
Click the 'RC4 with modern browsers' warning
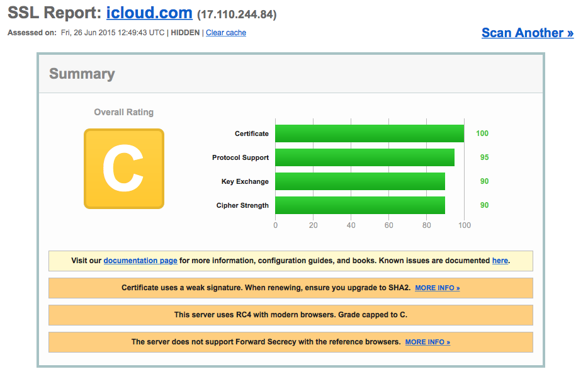coord(291,315)
